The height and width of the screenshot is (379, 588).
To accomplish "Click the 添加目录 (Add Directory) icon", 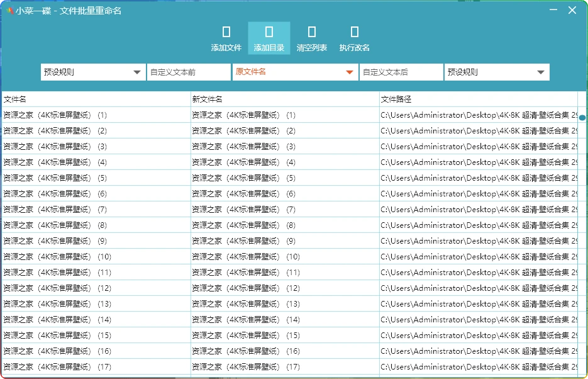I will pos(269,32).
